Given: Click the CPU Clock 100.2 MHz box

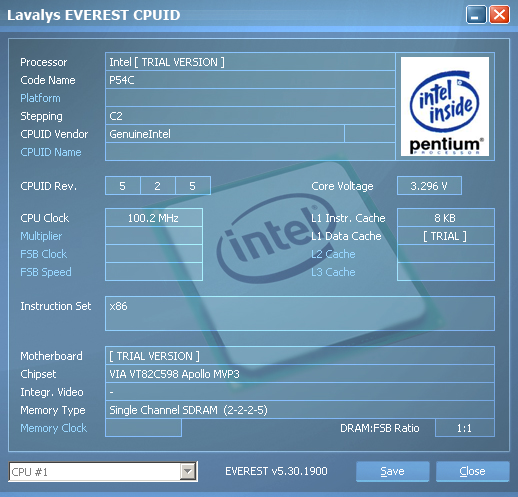Looking at the screenshot, I should [154, 218].
